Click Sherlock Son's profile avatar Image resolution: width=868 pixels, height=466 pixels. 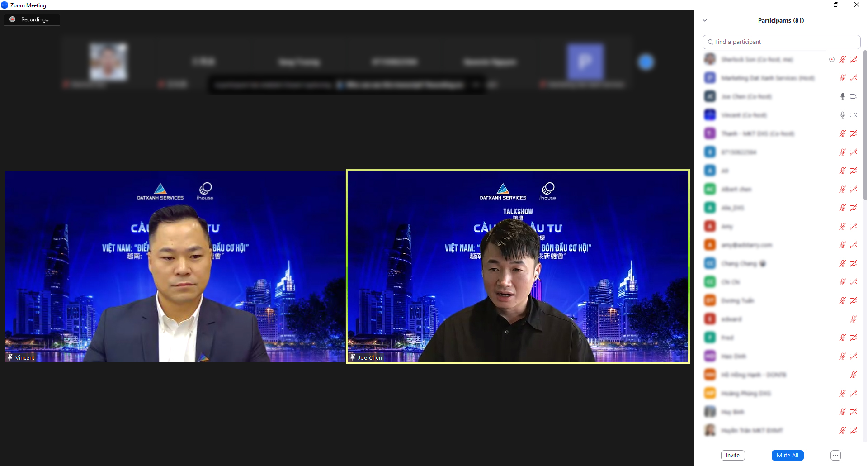click(x=710, y=59)
